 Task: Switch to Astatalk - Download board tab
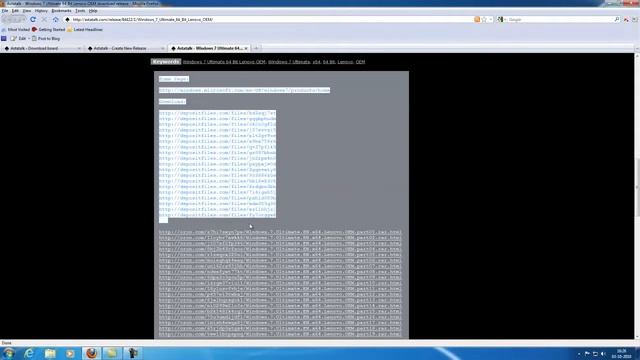coord(42,48)
